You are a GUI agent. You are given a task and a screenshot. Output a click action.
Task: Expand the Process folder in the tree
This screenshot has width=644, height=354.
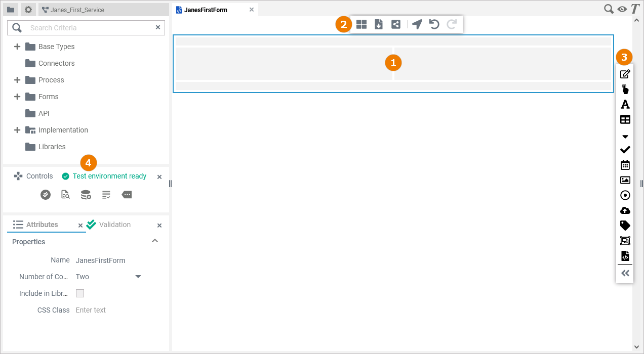coord(17,79)
